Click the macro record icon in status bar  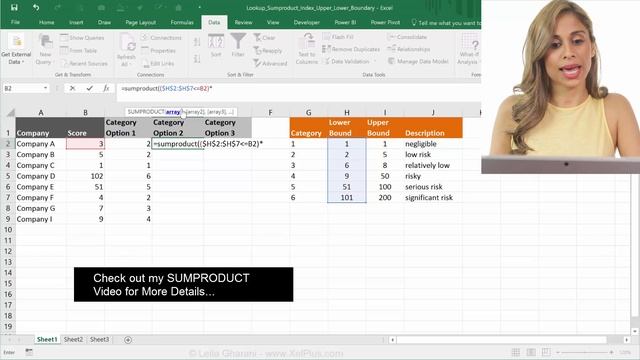point(29,352)
